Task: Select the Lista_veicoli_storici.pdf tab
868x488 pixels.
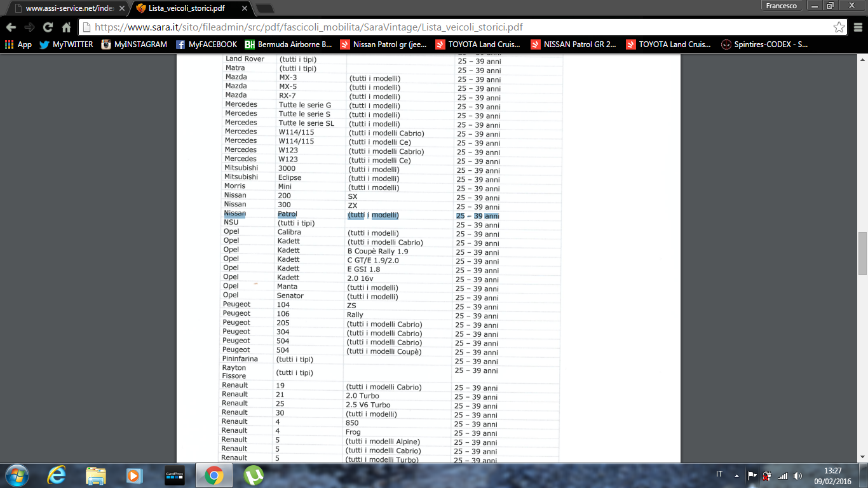Action: click(x=191, y=8)
